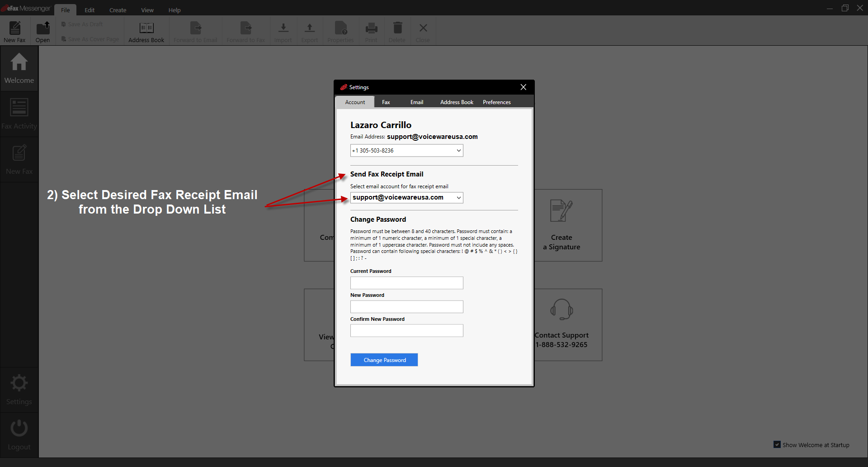Open the Help menu
Screen dimensions: 868x467
pyautogui.click(x=175, y=10)
